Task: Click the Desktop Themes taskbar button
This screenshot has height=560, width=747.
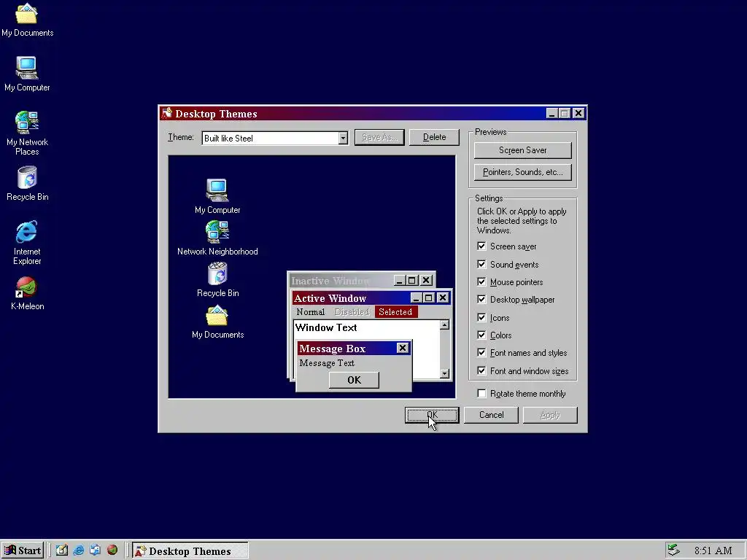Action: point(190,551)
